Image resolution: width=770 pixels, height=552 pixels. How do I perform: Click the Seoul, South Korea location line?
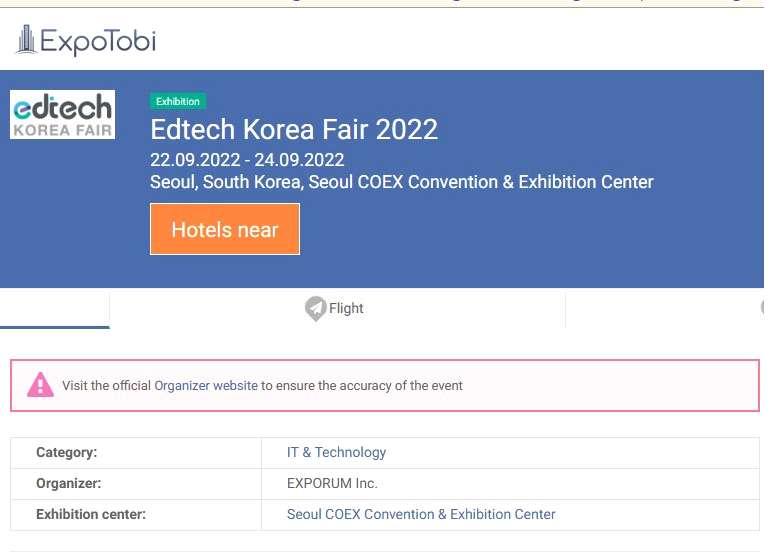[x=401, y=182]
